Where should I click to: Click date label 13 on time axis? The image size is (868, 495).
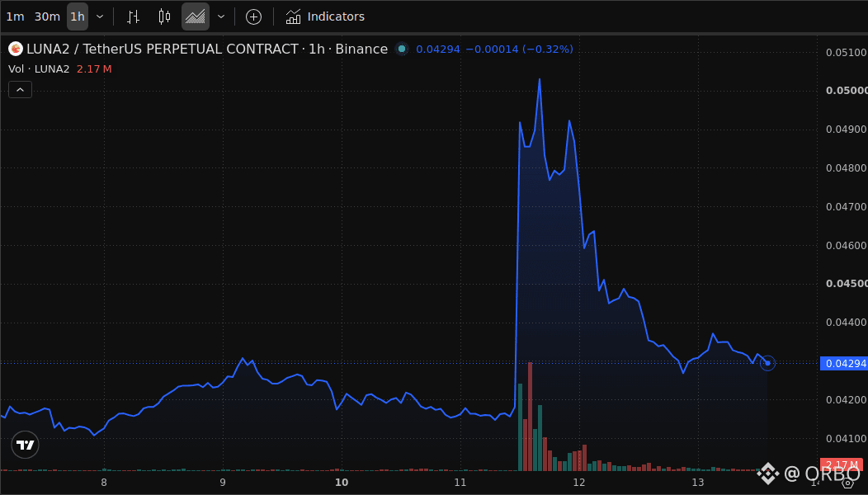coord(698,483)
